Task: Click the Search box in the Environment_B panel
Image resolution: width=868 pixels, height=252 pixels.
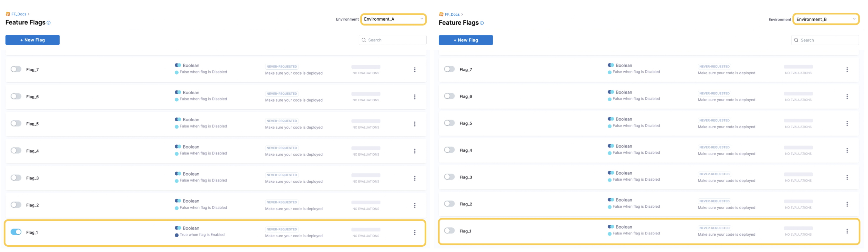Action: click(825, 40)
